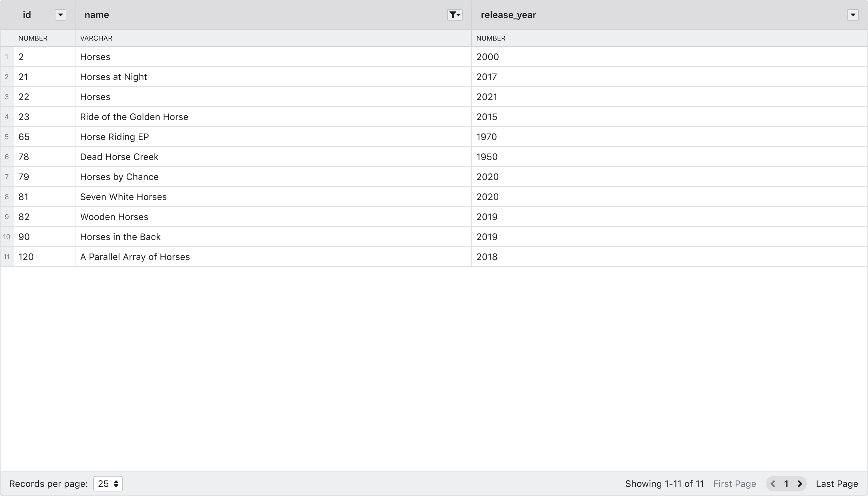Image resolution: width=868 pixels, height=496 pixels.
Task: Select the id cell containing 120
Action: click(x=26, y=257)
